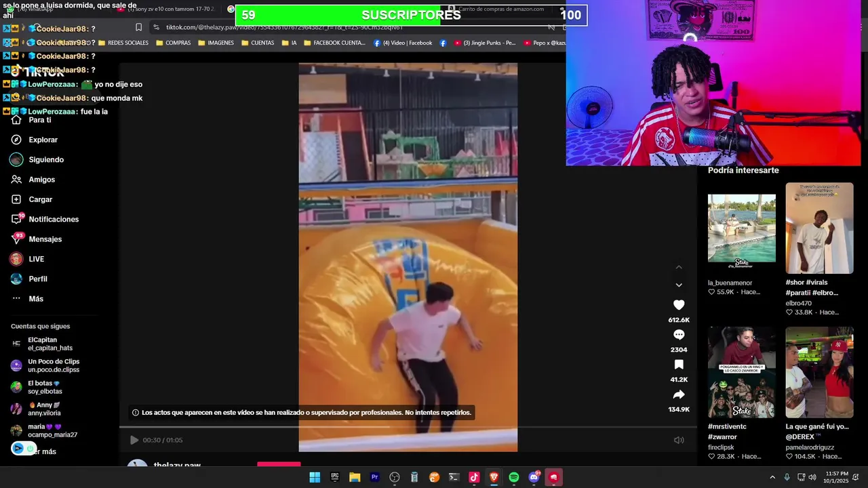
Task: Open fireclipsk #mrstiventc video thumbnail
Action: 742,372
